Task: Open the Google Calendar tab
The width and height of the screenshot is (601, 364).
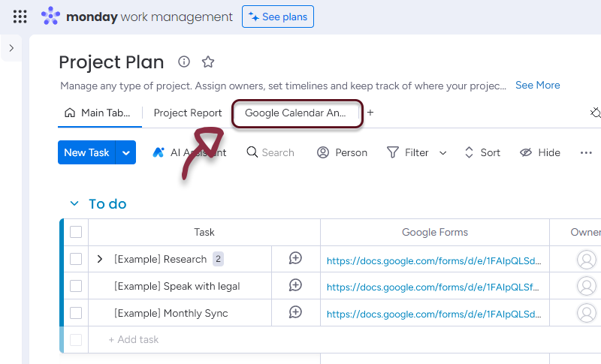Action: pyautogui.click(x=296, y=113)
